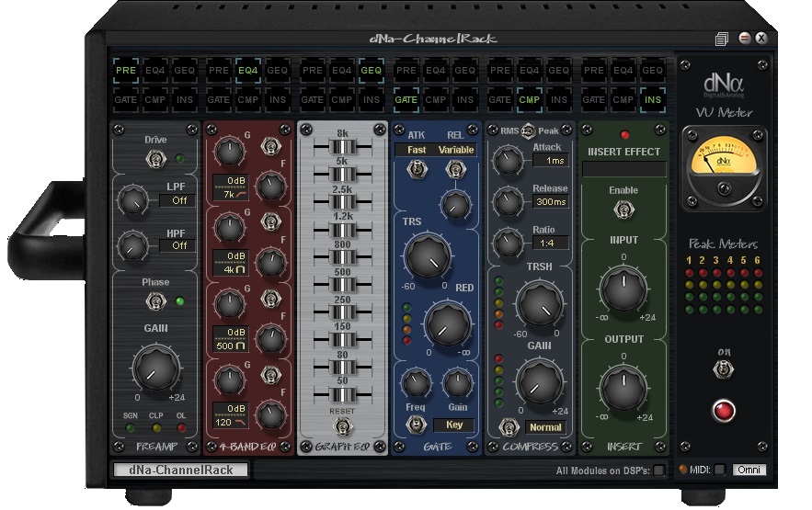
Task: Enable the MIDI checkbox
Action: (x=719, y=470)
